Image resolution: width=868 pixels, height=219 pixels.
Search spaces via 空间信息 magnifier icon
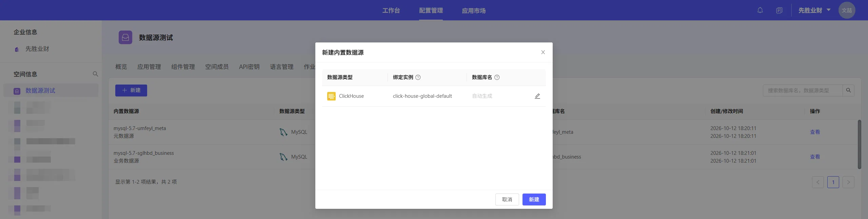pyautogui.click(x=95, y=74)
